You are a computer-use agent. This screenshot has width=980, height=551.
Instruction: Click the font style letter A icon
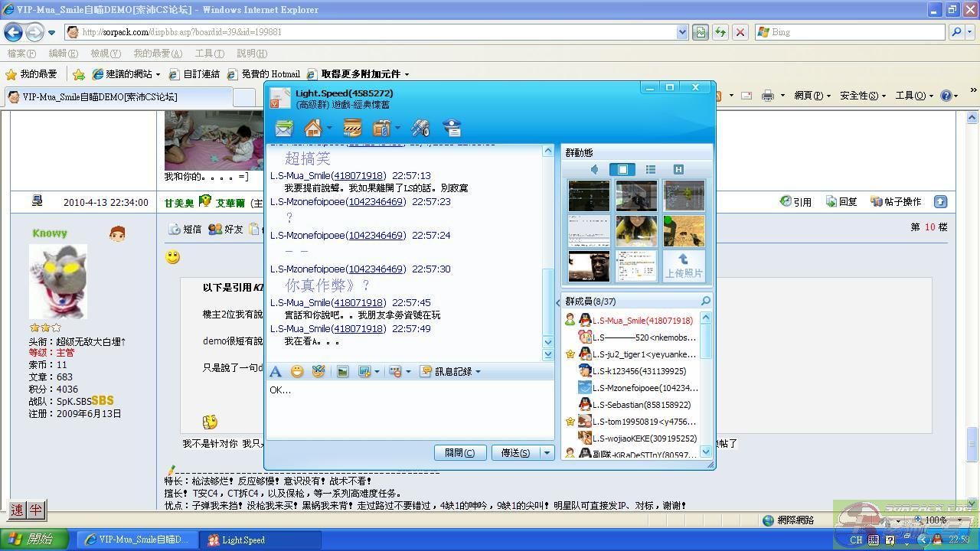click(x=276, y=372)
